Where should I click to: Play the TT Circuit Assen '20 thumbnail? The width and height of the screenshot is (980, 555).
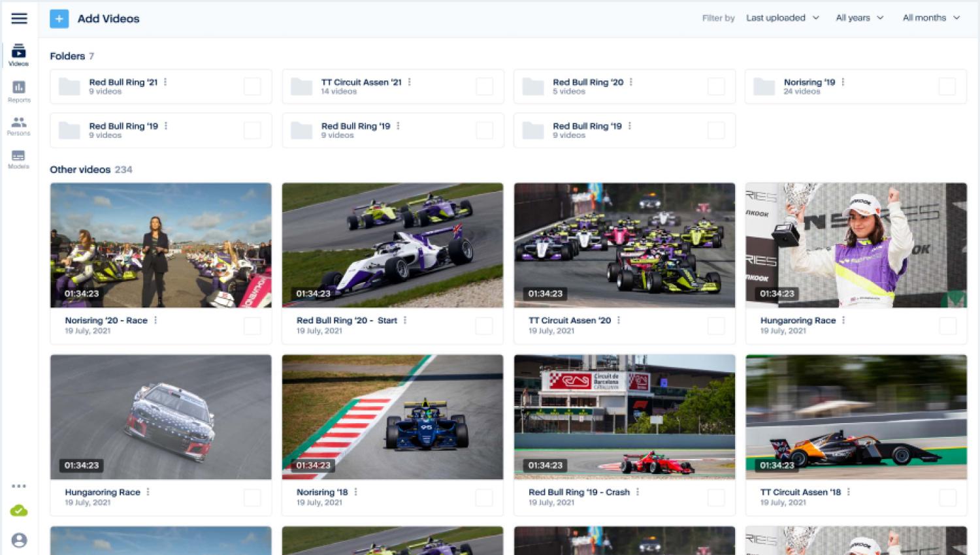625,245
